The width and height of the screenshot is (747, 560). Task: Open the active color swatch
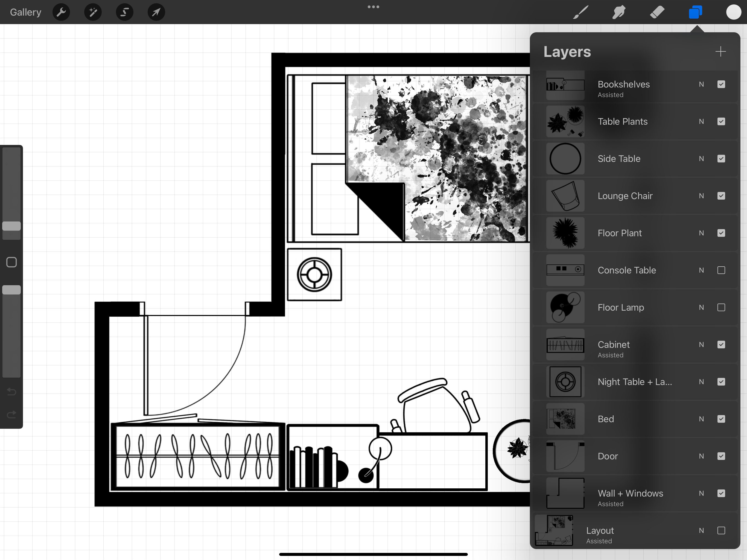pos(734,12)
